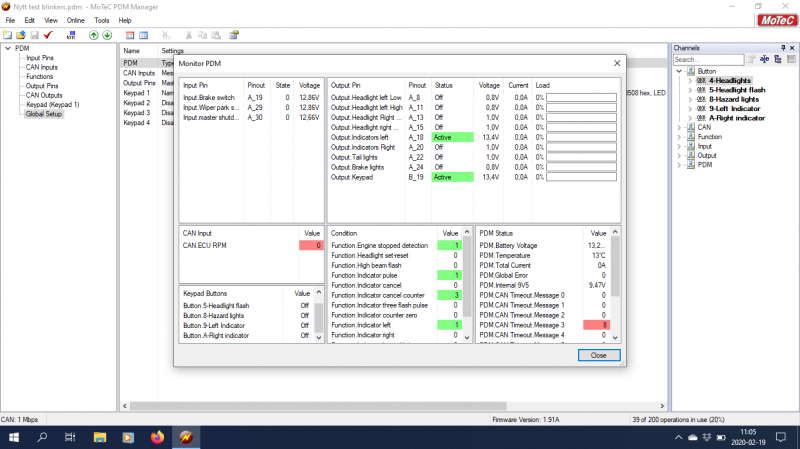Open Windows Start menu
This screenshot has height=449, width=800.
14,437
